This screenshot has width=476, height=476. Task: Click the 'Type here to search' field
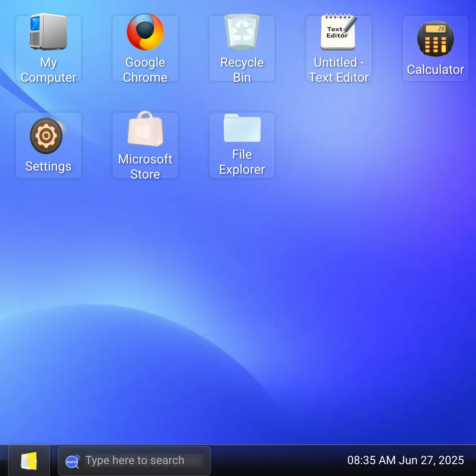coord(134,461)
